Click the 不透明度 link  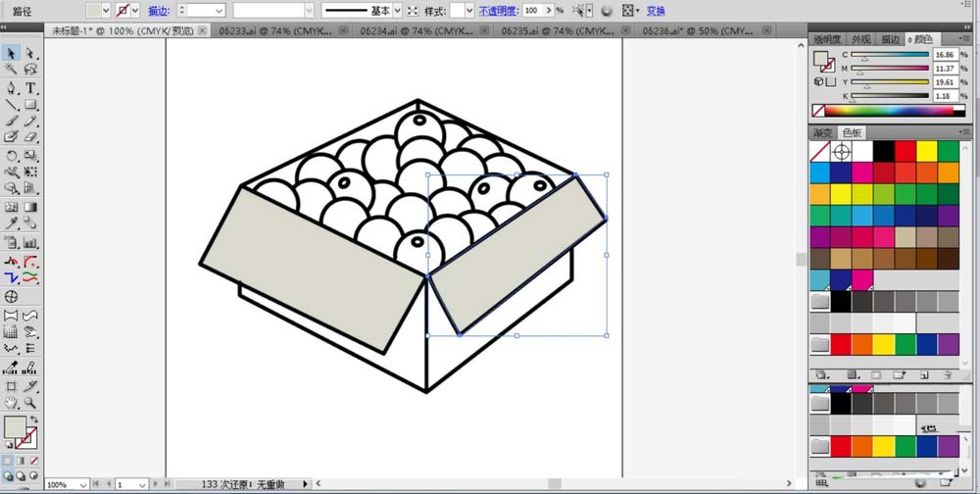click(495, 11)
